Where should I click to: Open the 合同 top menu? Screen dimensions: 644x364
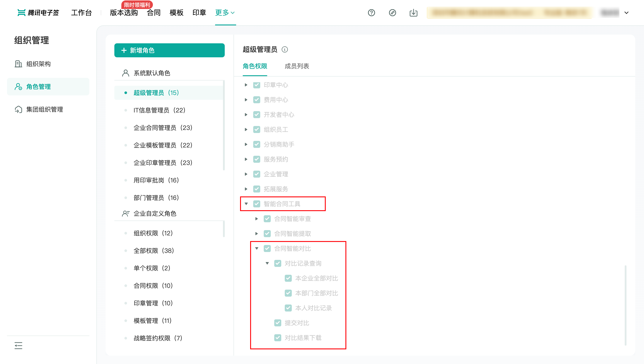153,12
